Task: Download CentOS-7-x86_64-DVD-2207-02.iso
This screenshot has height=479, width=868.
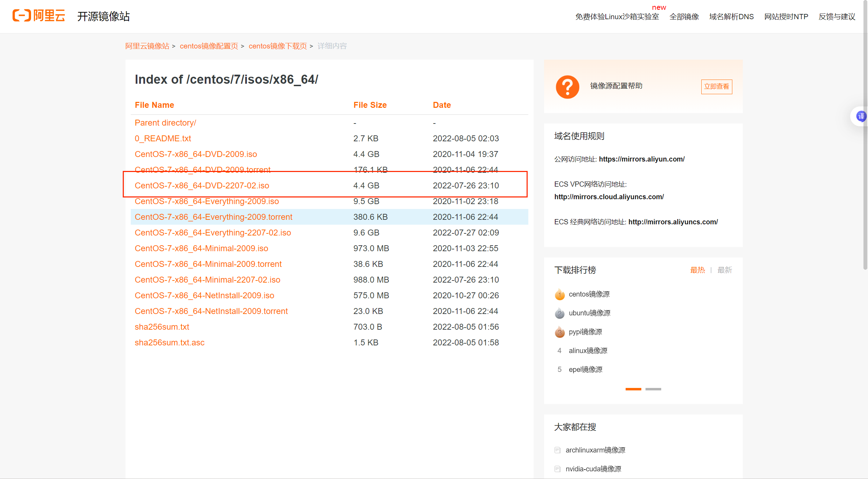Action: 202,186
